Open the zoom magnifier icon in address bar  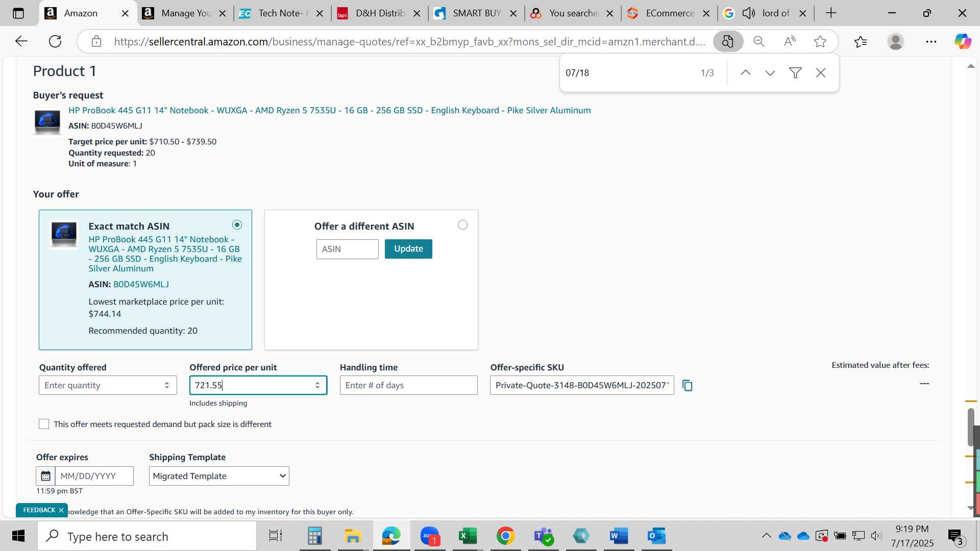[759, 41]
